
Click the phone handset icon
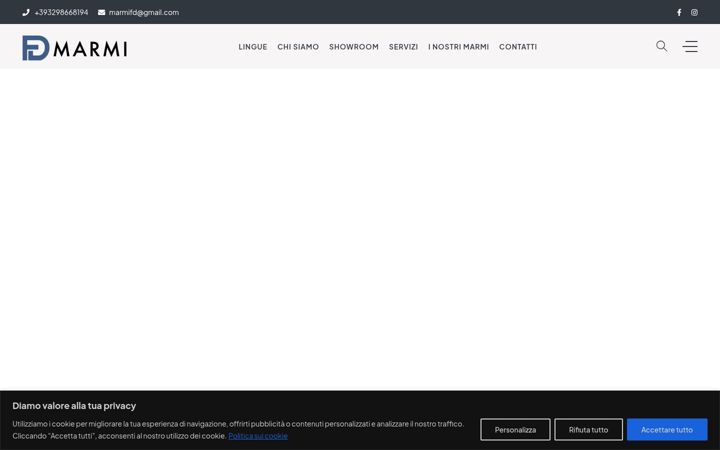(x=26, y=12)
